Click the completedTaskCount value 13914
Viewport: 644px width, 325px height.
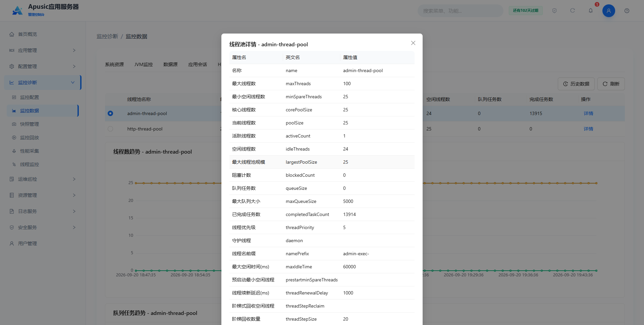tap(350, 214)
